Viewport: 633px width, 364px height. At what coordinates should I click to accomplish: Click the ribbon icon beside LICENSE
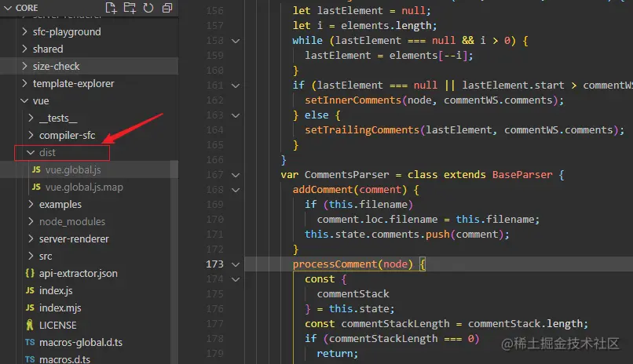pos(30,325)
